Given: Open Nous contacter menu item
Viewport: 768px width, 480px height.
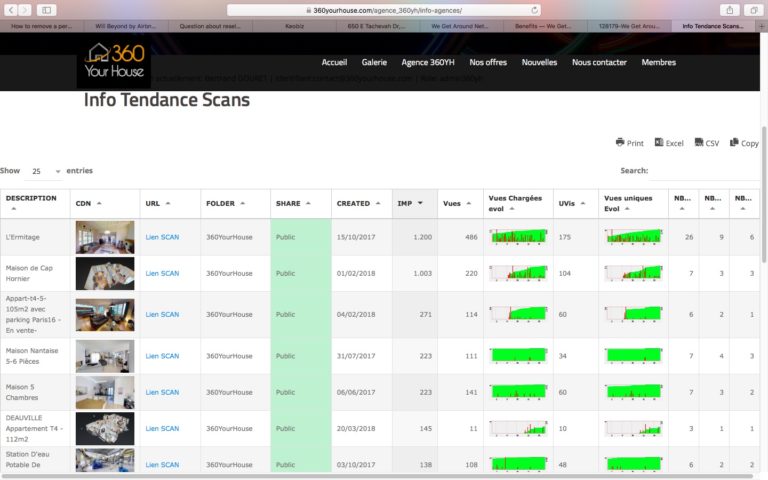Looking at the screenshot, I should [599, 62].
